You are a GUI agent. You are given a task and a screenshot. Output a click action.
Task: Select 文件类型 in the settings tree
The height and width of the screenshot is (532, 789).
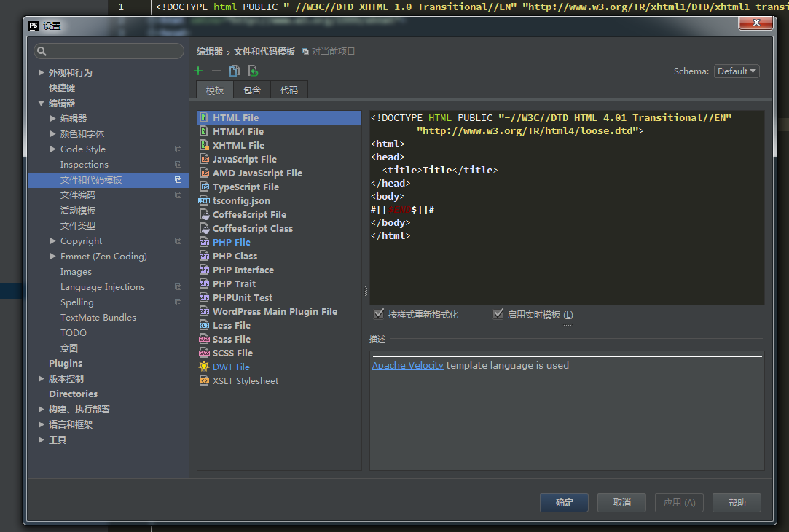77,225
